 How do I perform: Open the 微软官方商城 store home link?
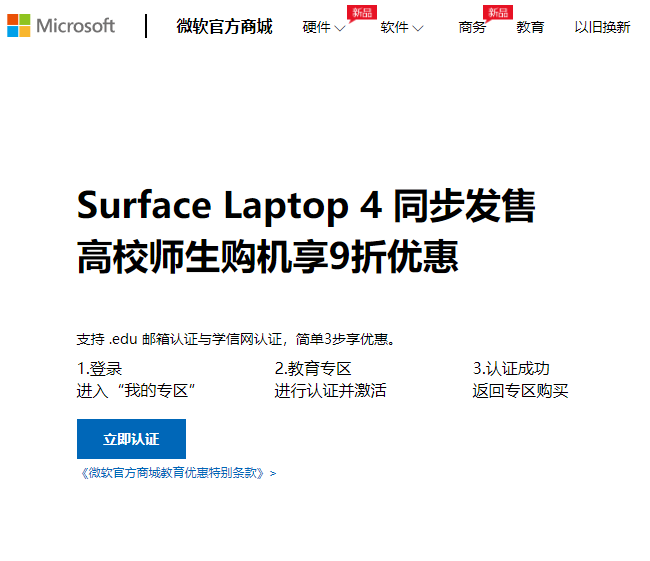point(224,27)
